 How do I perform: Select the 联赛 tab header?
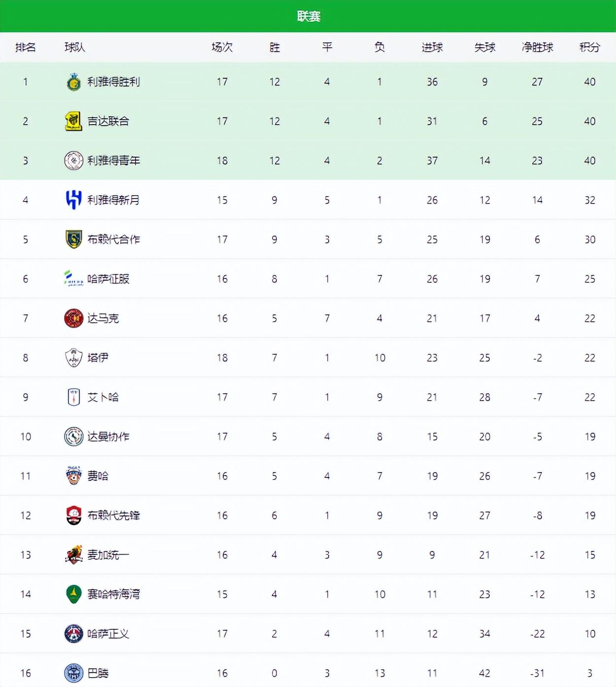point(308,16)
